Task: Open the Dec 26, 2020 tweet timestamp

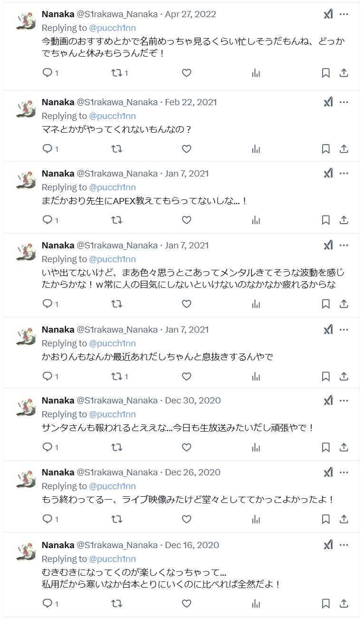Action: coord(192,472)
